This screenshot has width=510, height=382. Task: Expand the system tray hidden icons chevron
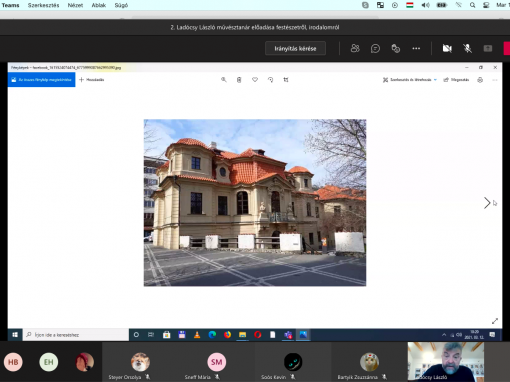tap(444, 335)
